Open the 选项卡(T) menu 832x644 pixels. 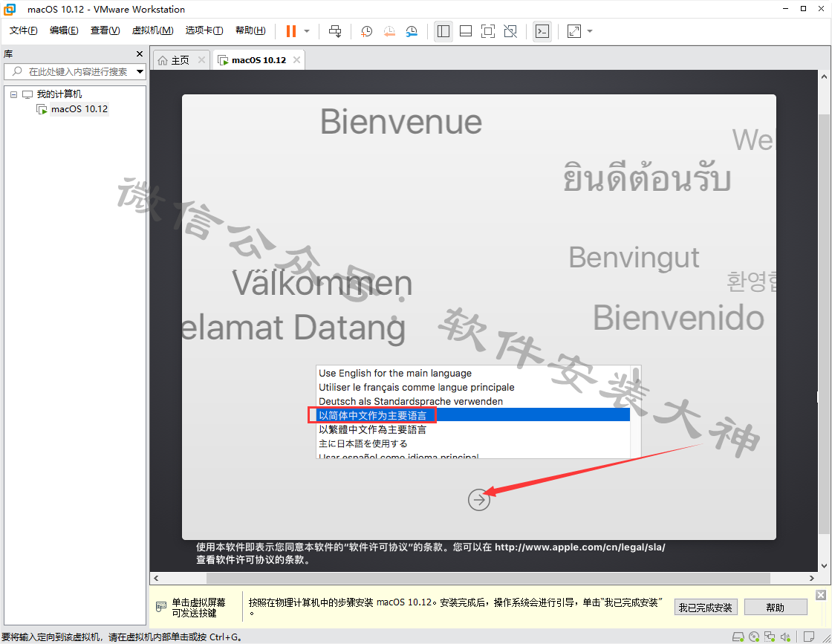(x=204, y=30)
